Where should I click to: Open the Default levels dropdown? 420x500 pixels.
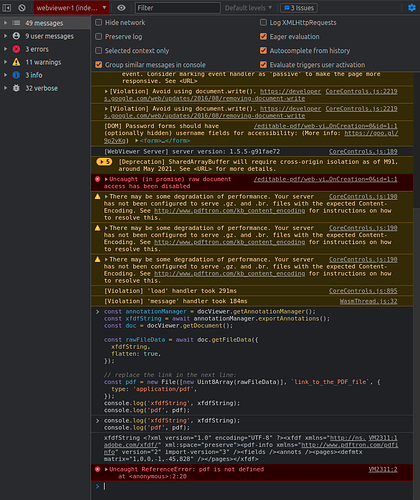coord(248,8)
